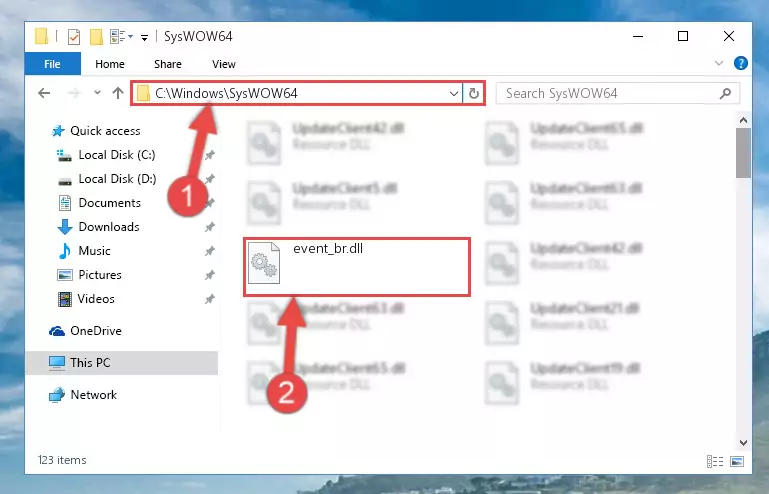Open Downloads in navigation pane

click(x=109, y=227)
